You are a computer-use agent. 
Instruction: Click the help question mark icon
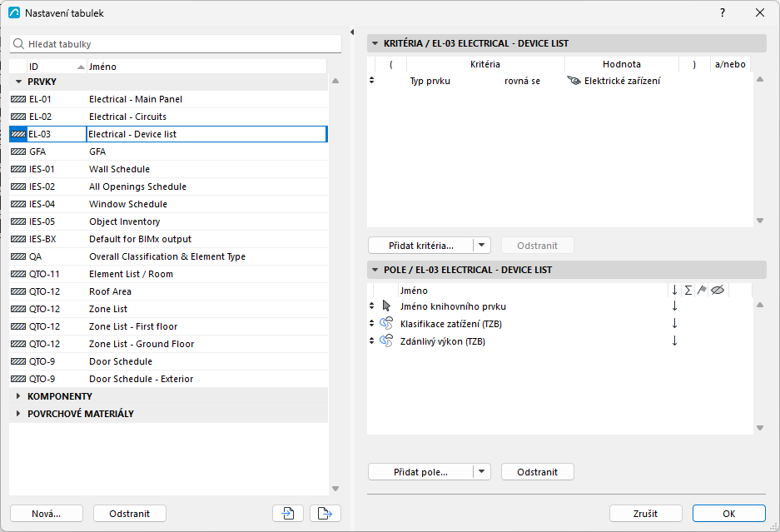tap(723, 13)
